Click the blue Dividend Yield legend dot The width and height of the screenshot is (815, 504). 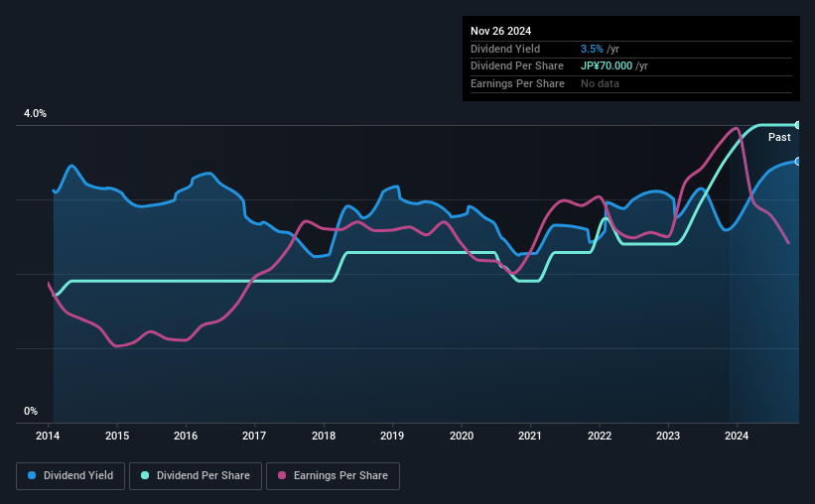32,475
